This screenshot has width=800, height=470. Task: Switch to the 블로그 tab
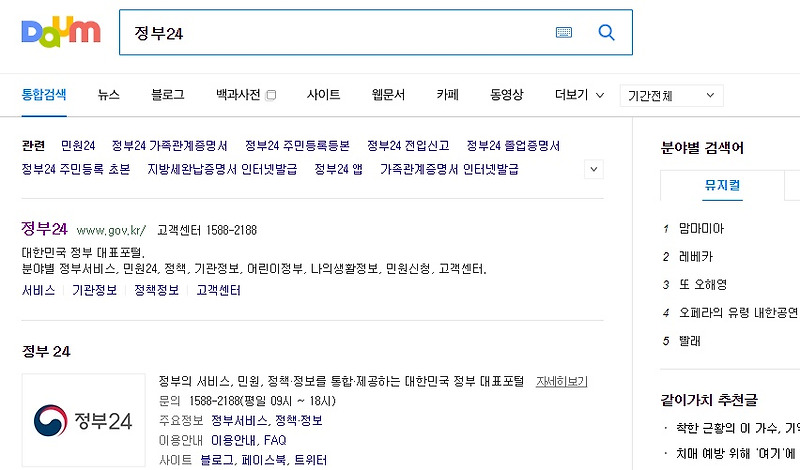(x=167, y=95)
